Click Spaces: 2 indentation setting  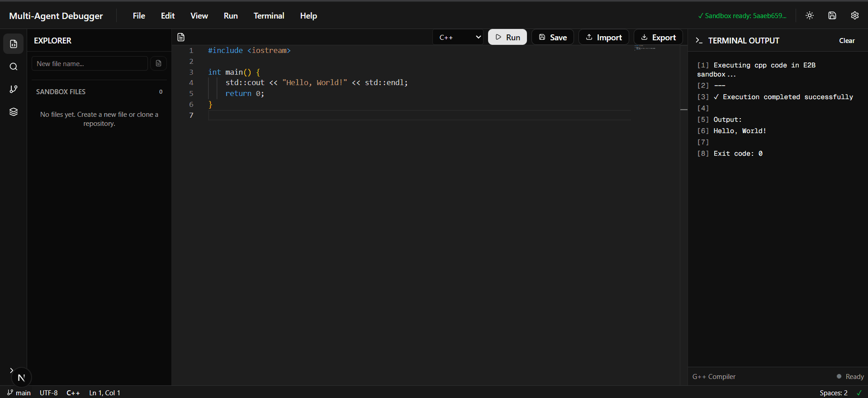coord(834,393)
